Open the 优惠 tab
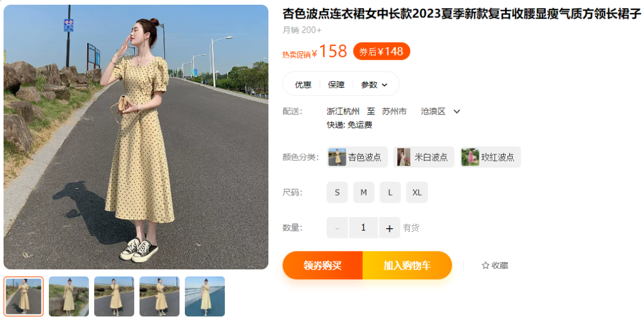This screenshot has width=644, height=320. pos(303,85)
